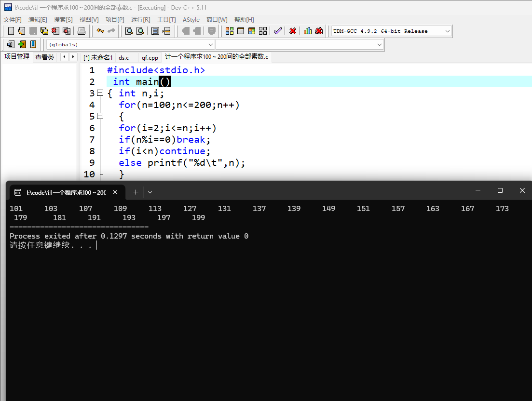Image resolution: width=532 pixels, height=401 pixels.
Task: Click the Delete profiling information icon
Action: click(319, 31)
